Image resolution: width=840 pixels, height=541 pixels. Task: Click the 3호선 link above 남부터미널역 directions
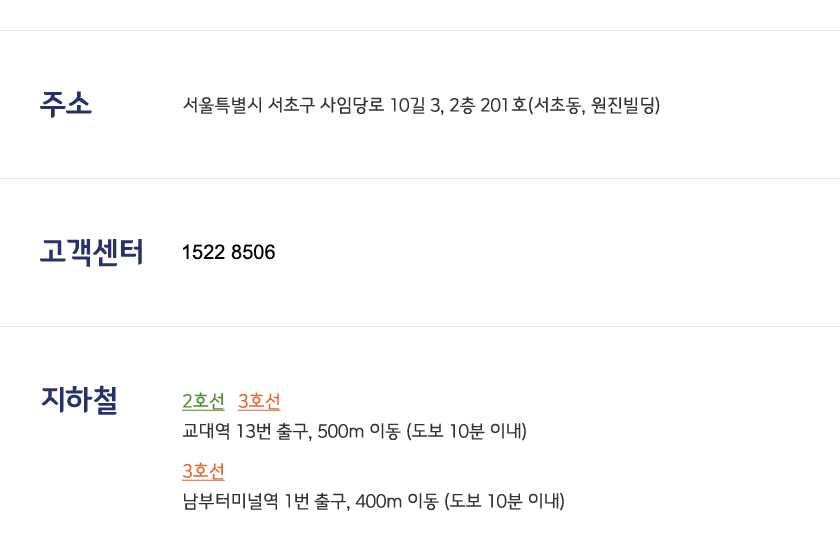coord(204,471)
